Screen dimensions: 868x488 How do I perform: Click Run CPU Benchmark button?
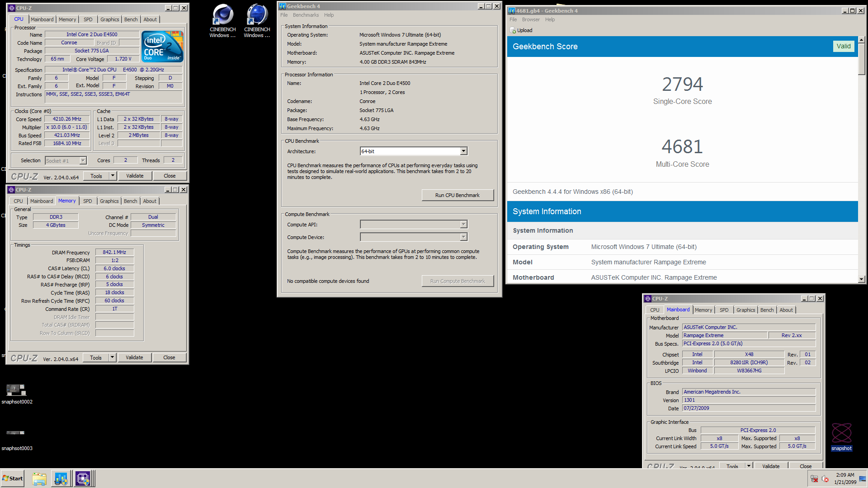pyautogui.click(x=458, y=195)
